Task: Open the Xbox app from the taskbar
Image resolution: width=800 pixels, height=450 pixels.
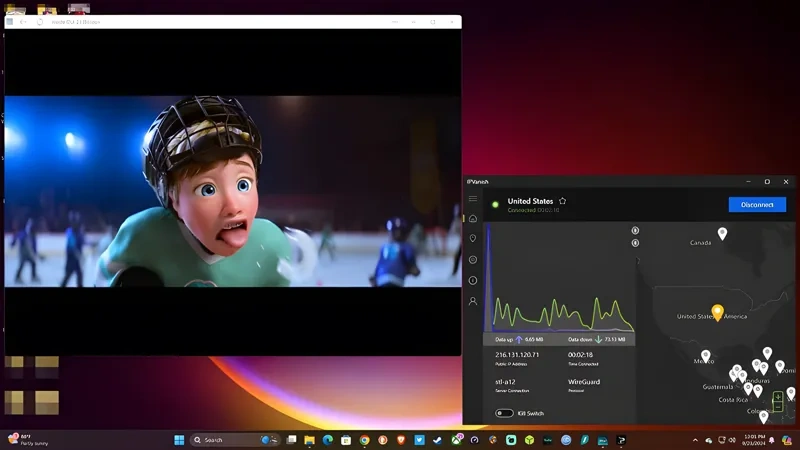Action: tap(456, 440)
